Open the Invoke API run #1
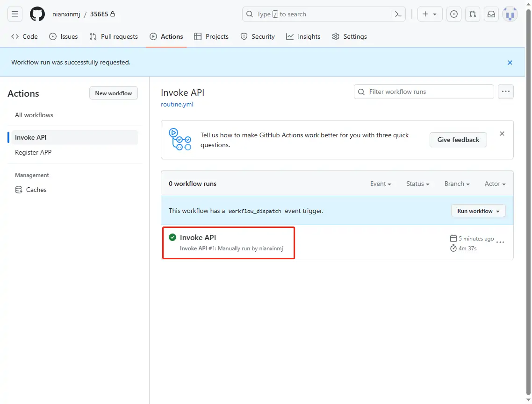The width and height of the screenshot is (532, 404). click(198, 238)
